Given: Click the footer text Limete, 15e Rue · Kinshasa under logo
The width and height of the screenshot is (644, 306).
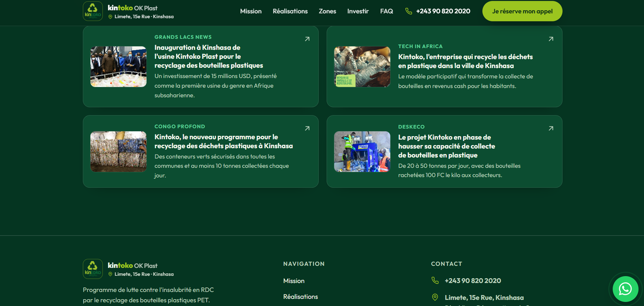Looking at the screenshot, I should pyautogui.click(x=144, y=274).
